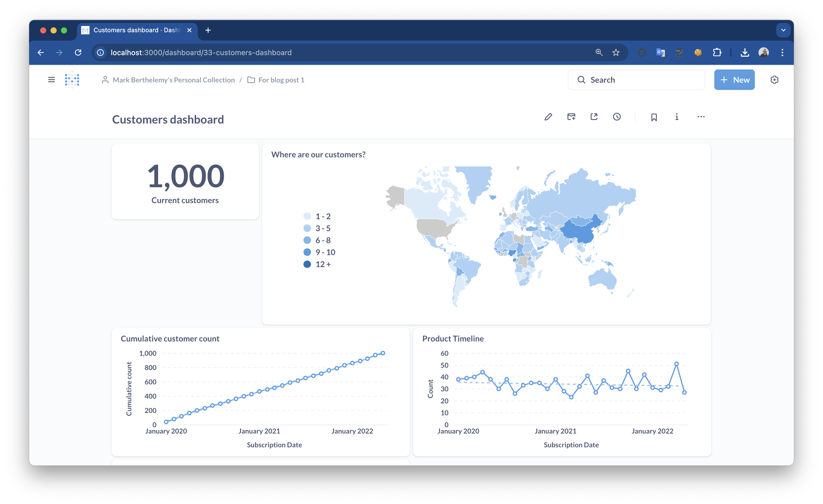The height and width of the screenshot is (504, 823).
Task: Click the 3 - 5 legend swatch
Action: [307, 228]
